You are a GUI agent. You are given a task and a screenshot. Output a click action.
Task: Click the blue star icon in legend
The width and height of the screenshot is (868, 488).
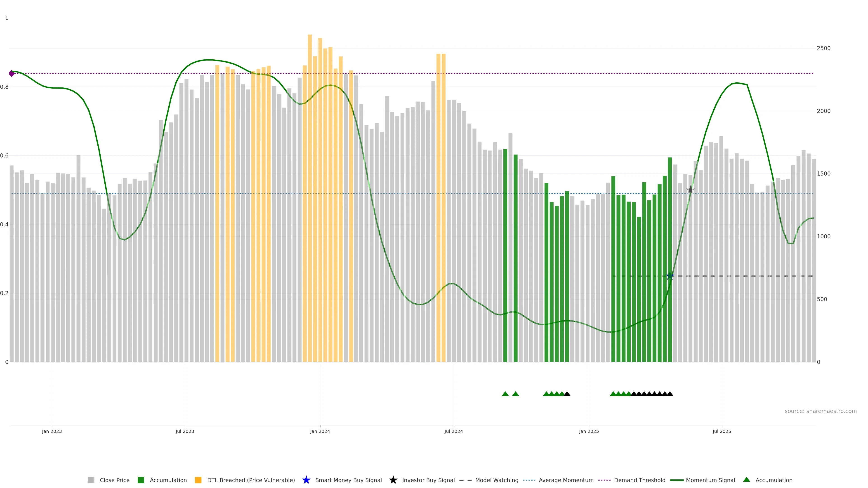306,480
